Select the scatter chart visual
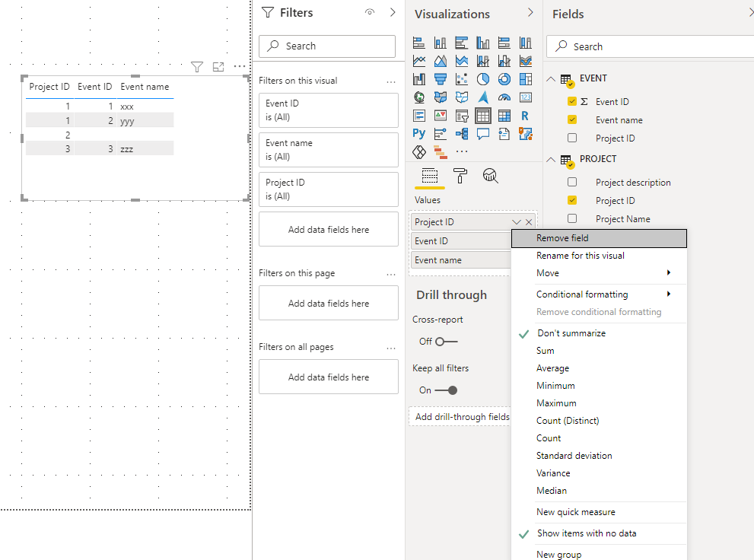754x560 pixels. (x=462, y=79)
